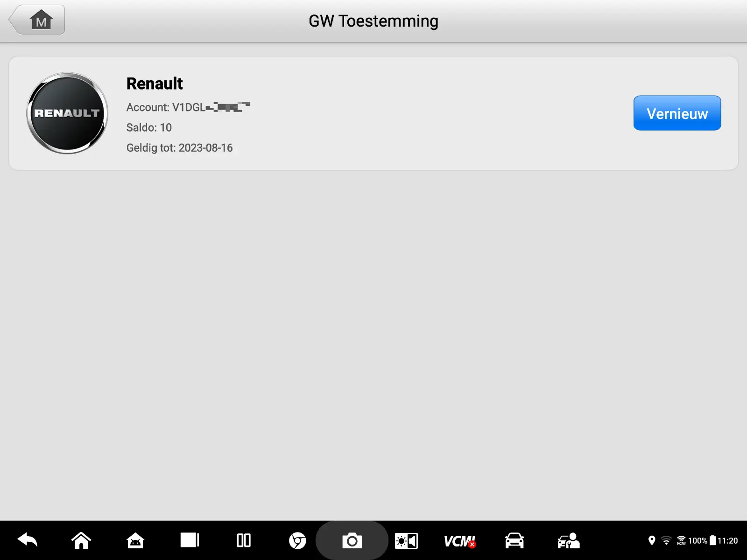This screenshot has width=747, height=560.
Task: Open the car service technician icon
Action: click(x=569, y=541)
